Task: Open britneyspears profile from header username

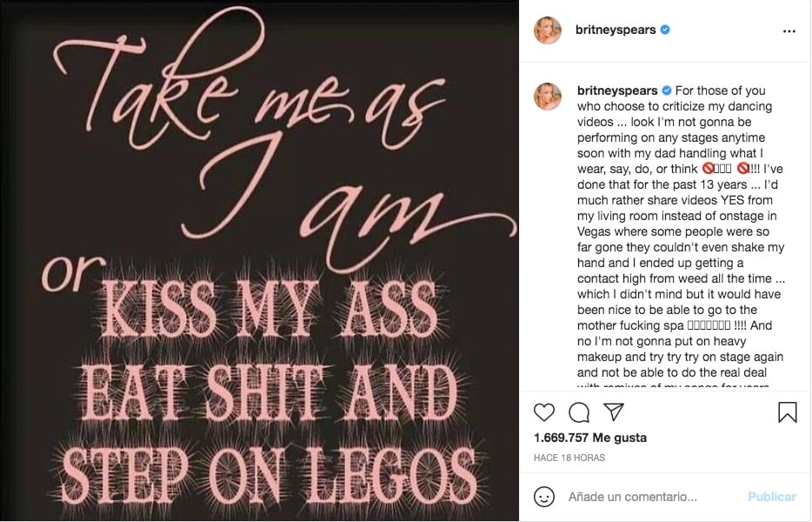Action: (615, 30)
